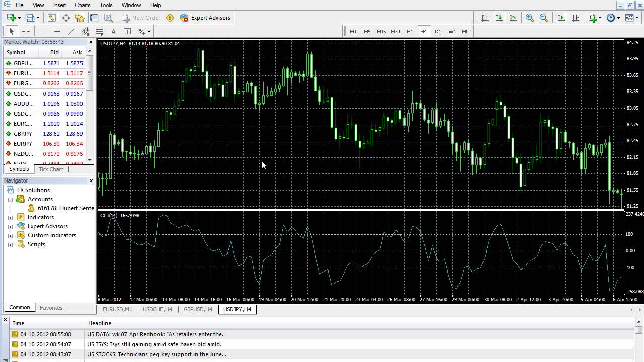This screenshot has width=644, height=362.
Task: Toggle the Market Watch window button
Action: tap(52, 18)
